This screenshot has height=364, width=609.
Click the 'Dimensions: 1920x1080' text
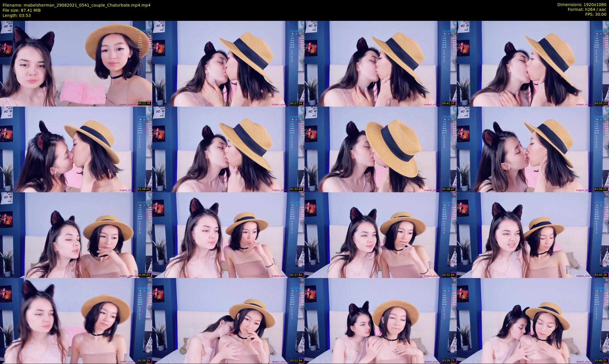[x=582, y=5]
